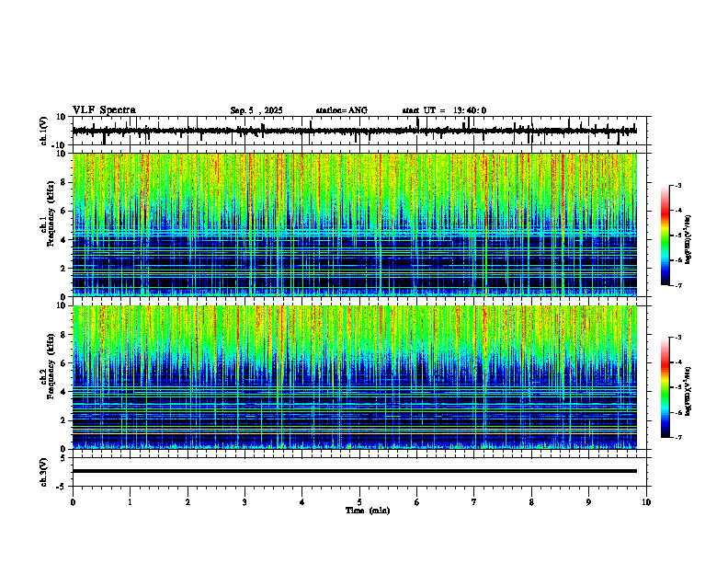Click the "6" kHz tick of ch.2 spectrogram
This screenshot has width=728, height=563.
pos(63,363)
